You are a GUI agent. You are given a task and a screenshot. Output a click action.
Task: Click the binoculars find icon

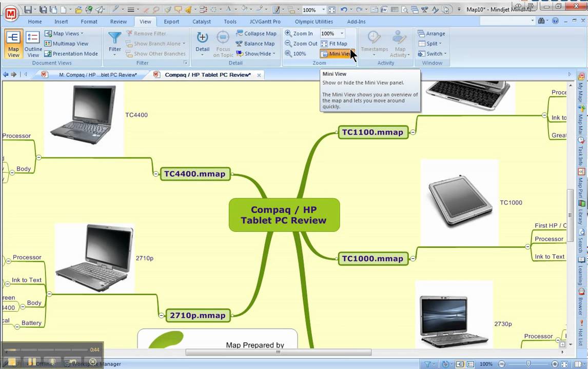tap(541, 21)
